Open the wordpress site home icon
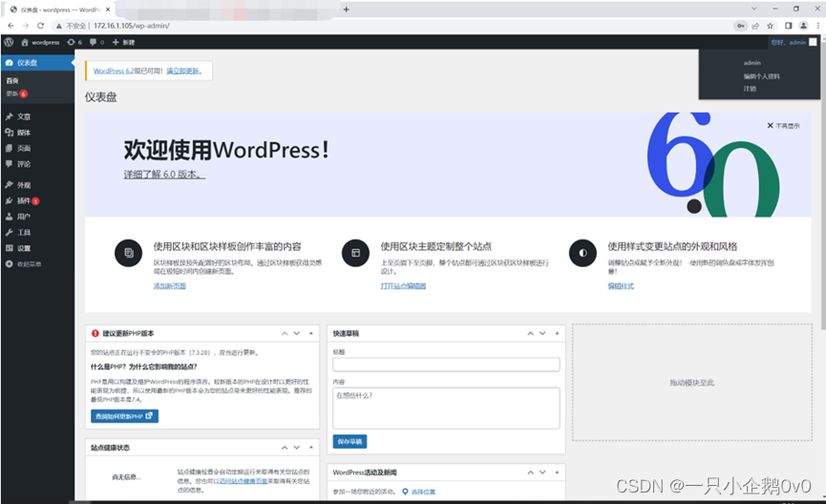 pyautogui.click(x=25, y=42)
